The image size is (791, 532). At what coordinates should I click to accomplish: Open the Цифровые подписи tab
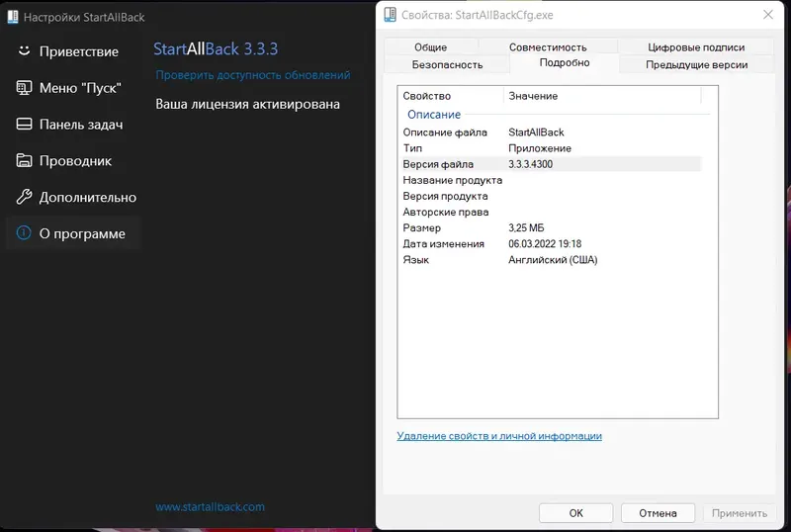(x=696, y=46)
